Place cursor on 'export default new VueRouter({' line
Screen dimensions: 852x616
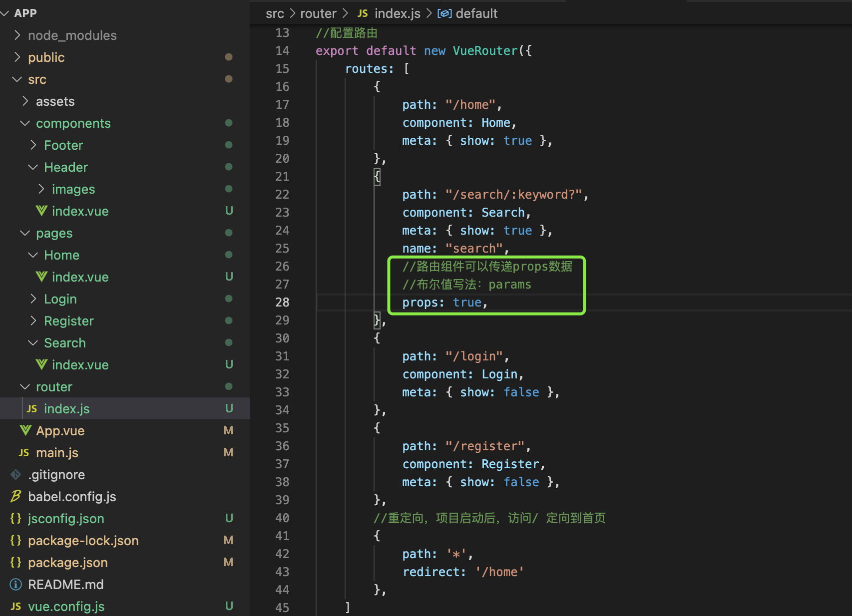(x=424, y=51)
